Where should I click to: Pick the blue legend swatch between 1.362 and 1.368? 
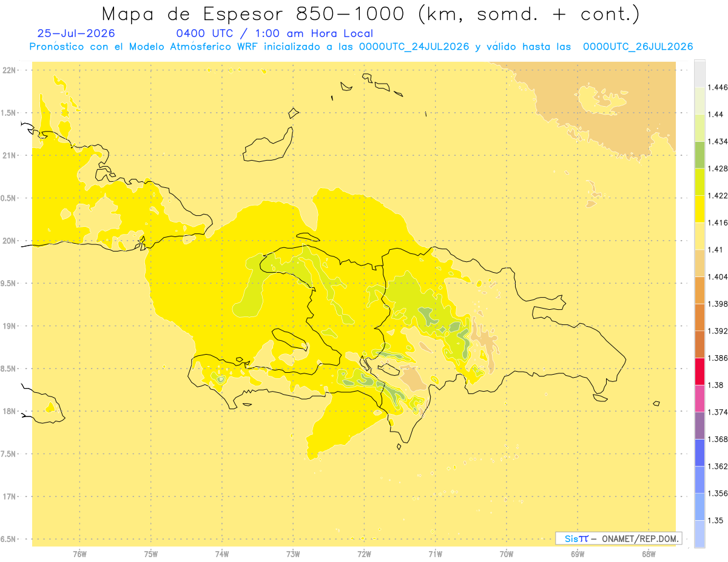699,452
